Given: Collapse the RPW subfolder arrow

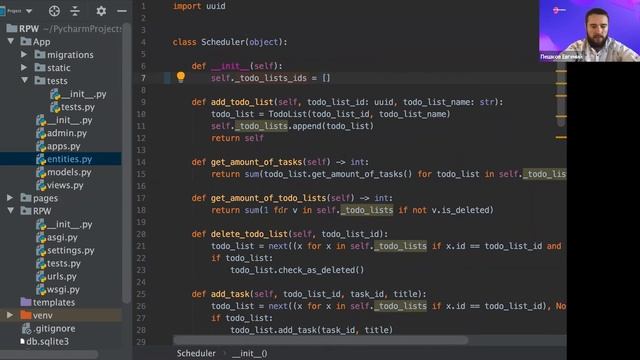Looking at the screenshot, I should pyautogui.click(x=11, y=211).
